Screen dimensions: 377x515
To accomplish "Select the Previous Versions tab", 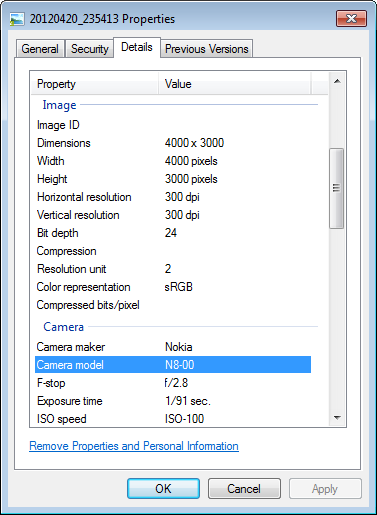I will [x=207, y=49].
